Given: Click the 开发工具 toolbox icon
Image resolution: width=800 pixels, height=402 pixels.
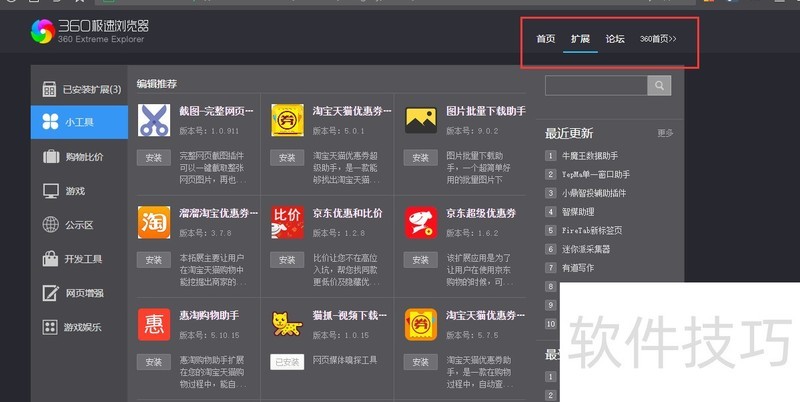Looking at the screenshot, I should coord(50,259).
